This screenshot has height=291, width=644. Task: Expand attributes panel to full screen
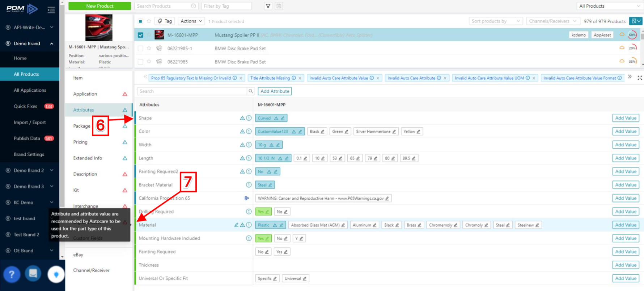(x=640, y=78)
